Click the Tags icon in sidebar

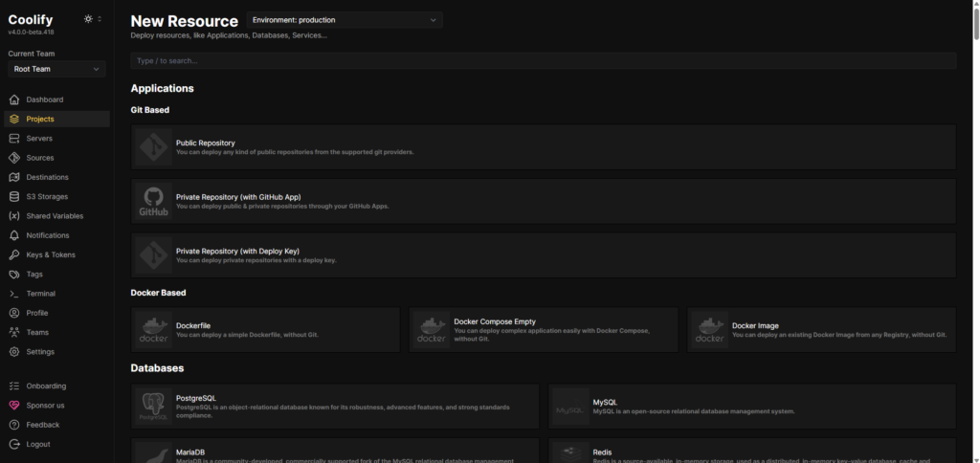click(14, 274)
